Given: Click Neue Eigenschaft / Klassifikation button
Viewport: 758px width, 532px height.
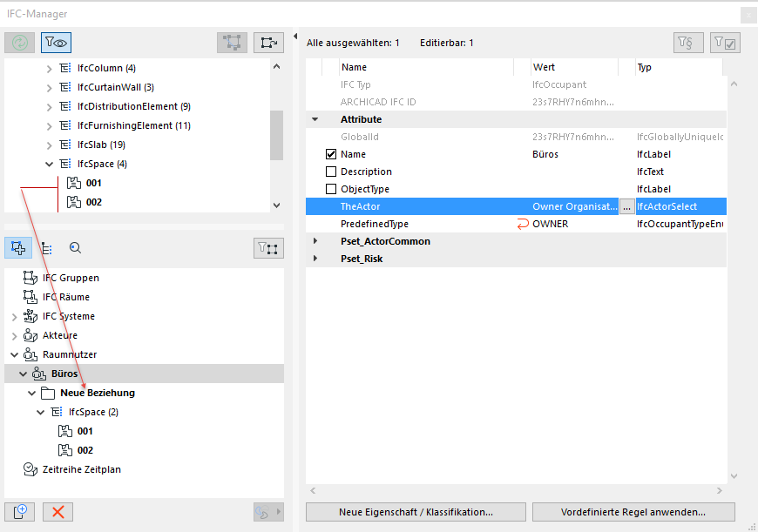Looking at the screenshot, I should pyautogui.click(x=416, y=512).
